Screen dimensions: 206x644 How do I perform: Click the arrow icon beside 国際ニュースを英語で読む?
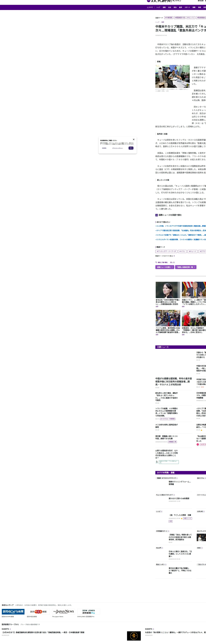[157, 215]
